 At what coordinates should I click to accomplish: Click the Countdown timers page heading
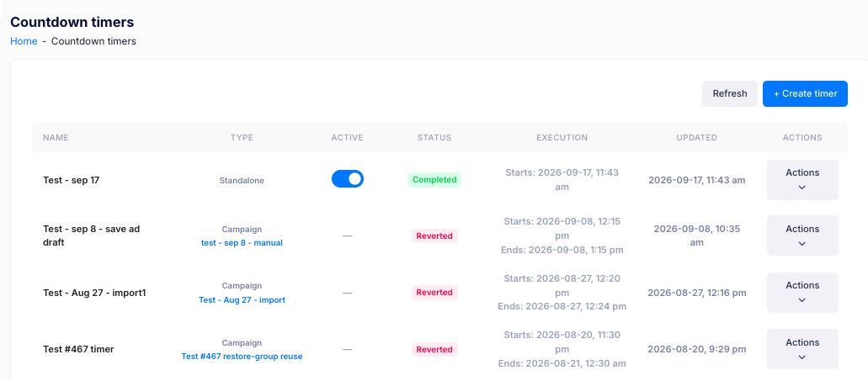coord(72,22)
